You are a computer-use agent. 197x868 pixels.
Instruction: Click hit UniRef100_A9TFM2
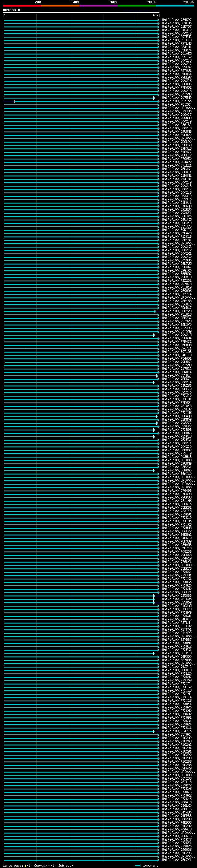pos(176,37)
